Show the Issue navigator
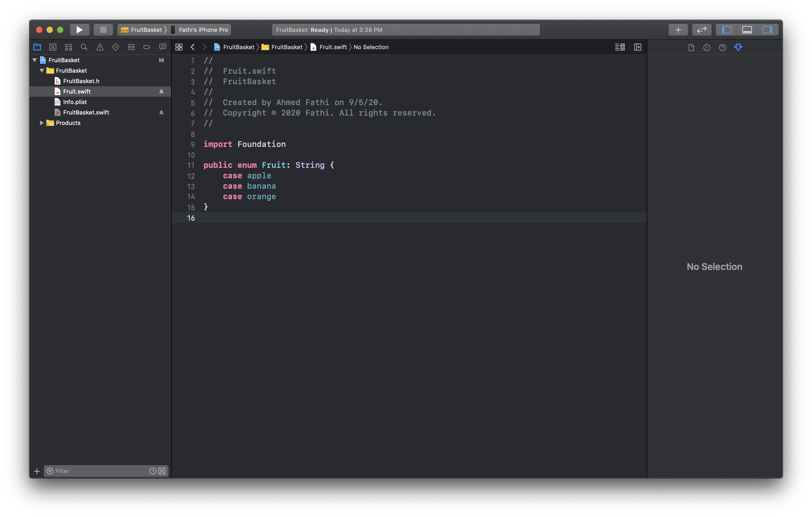Screen dimensions: 812x517 coord(99,47)
